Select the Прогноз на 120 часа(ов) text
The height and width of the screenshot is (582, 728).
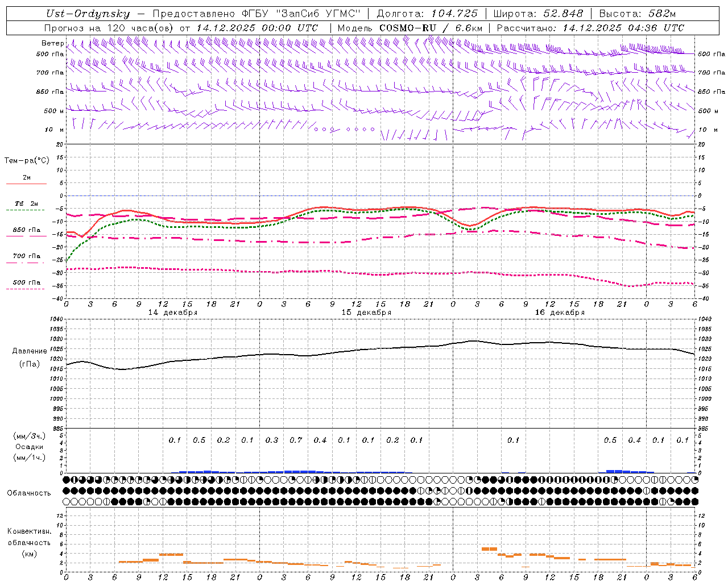coord(110,28)
